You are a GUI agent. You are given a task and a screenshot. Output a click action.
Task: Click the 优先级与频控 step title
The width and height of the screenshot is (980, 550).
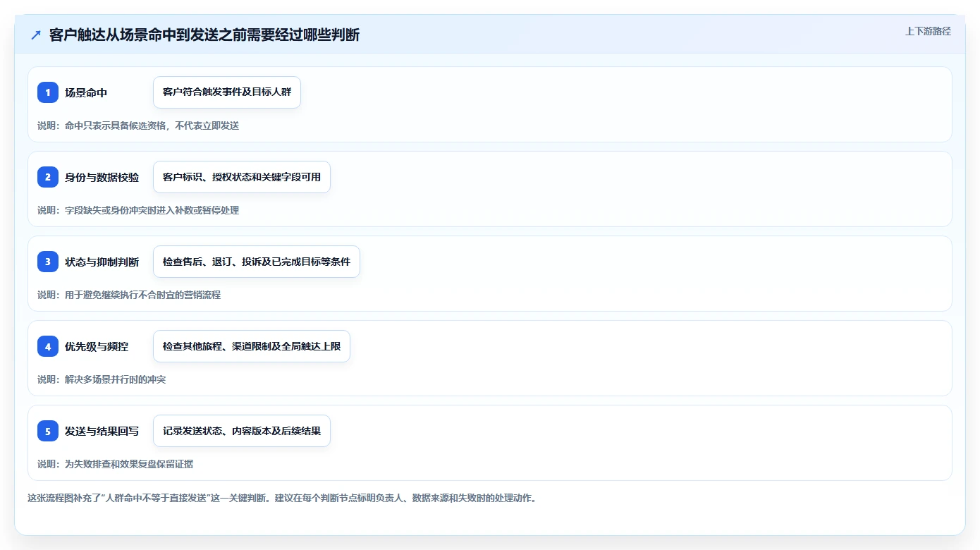(97, 346)
